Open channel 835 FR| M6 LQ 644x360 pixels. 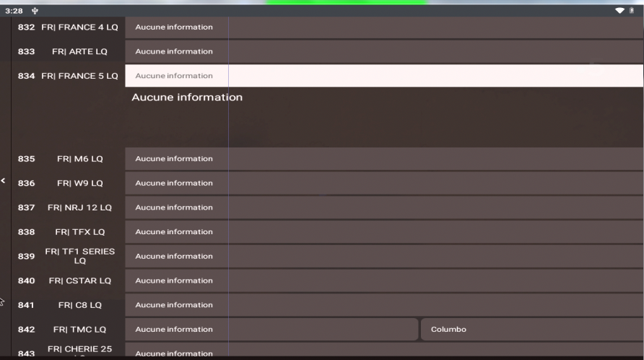[x=69, y=159]
